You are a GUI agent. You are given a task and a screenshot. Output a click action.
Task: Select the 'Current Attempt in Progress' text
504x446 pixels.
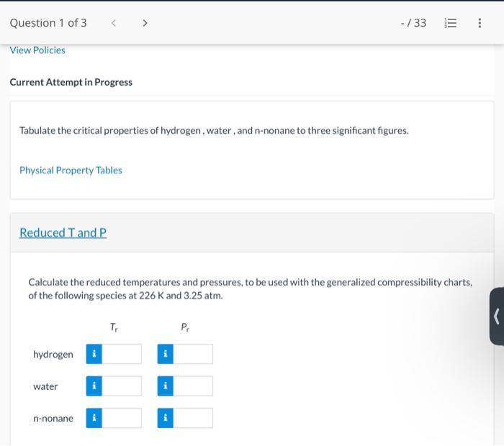(71, 83)
